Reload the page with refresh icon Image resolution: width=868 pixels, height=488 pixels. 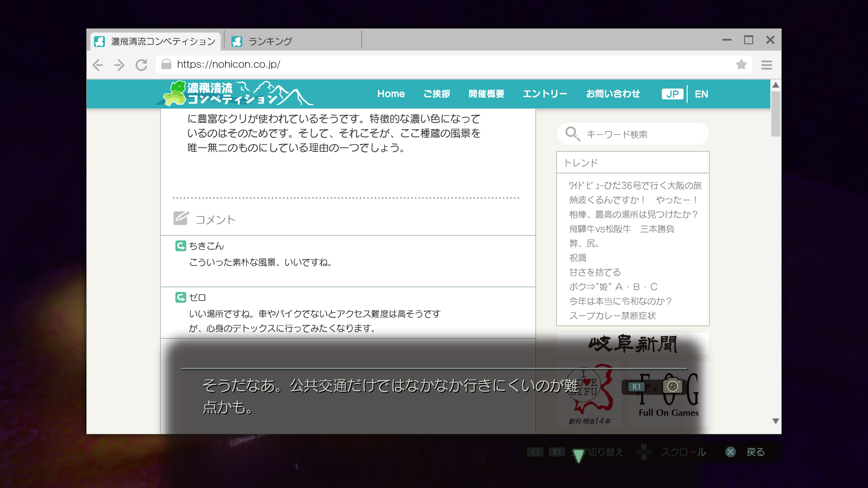[x=142, y=65]
